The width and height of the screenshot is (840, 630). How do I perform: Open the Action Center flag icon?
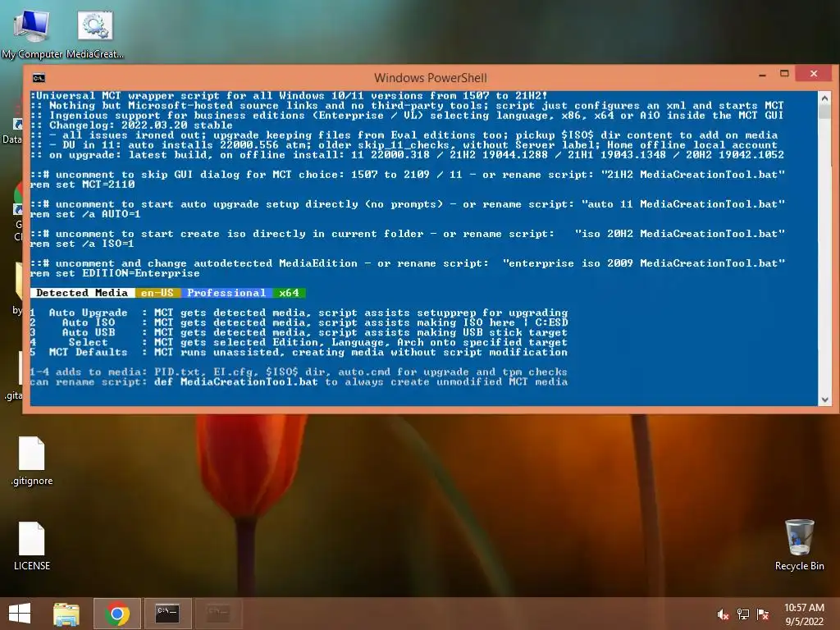[x=763, y=614]
